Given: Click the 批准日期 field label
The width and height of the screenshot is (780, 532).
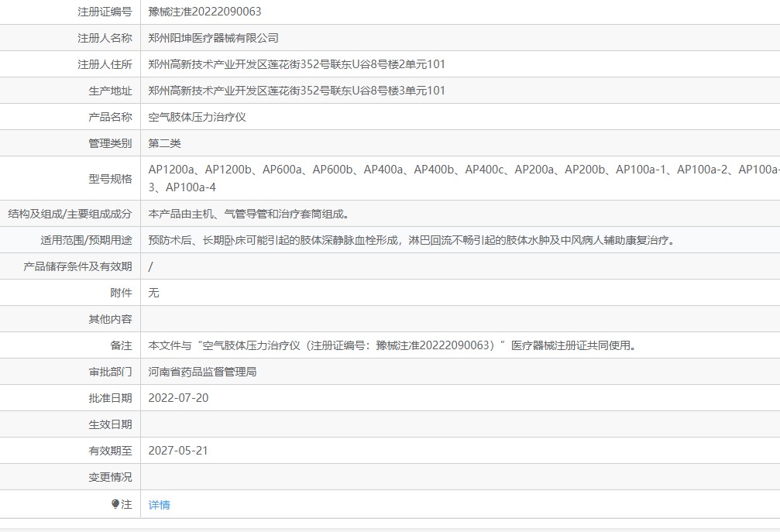Looking at the screenshot, I should click(111, 398).
